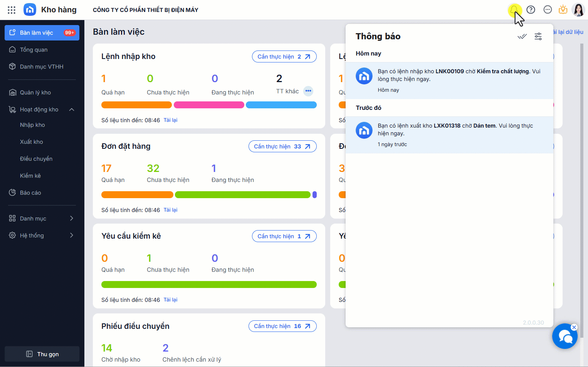Click the notification bell icon
The height and width of the screenshot is (367, 588).
(514, 10)
